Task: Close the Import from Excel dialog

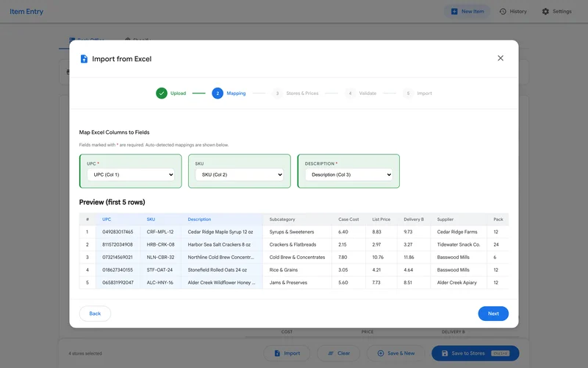Action: [501, 58]
